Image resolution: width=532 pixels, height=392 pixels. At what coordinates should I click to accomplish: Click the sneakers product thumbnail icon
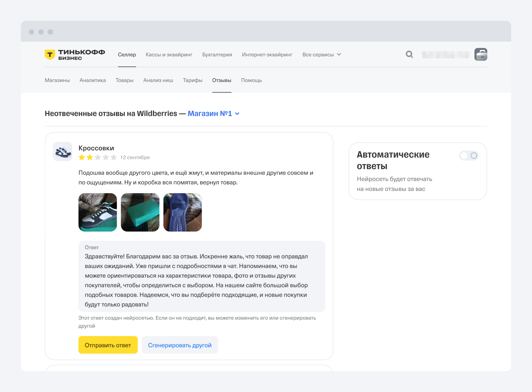pyautogui.click(x=62, y=152)
